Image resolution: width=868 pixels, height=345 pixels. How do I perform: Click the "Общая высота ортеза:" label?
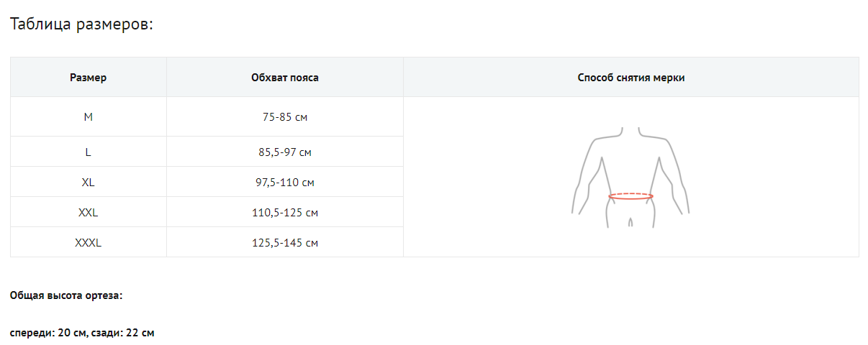(x=66, y=295)
